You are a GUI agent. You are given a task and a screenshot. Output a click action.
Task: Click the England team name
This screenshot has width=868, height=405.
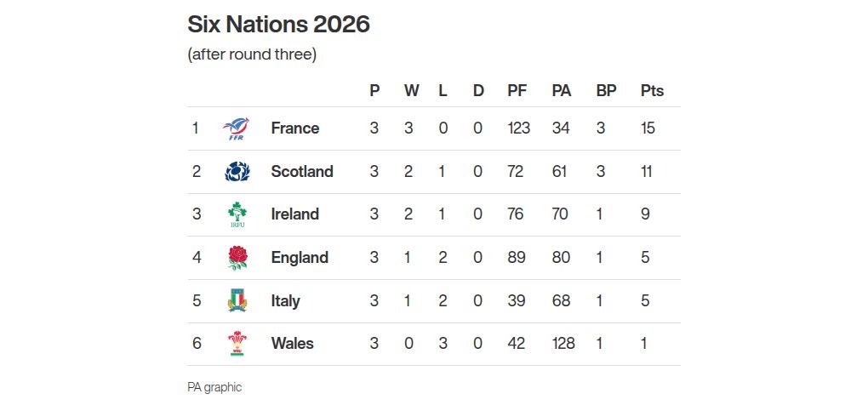click(299, 258)
